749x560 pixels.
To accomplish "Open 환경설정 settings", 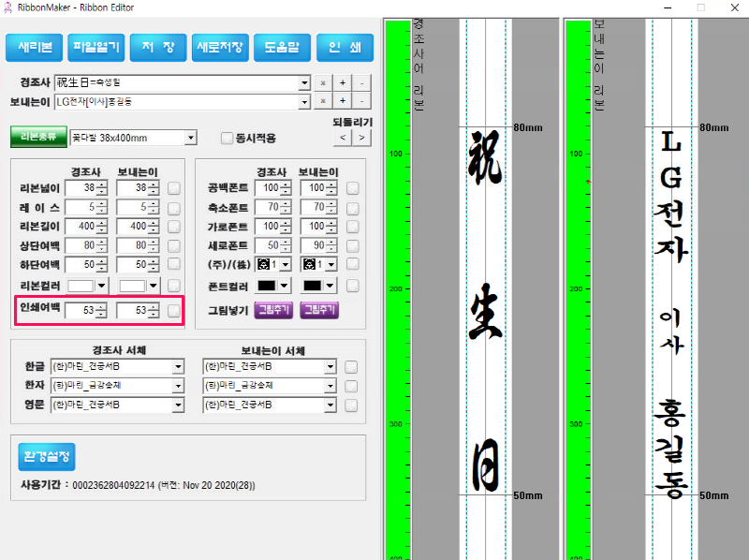I will (45, 457).
